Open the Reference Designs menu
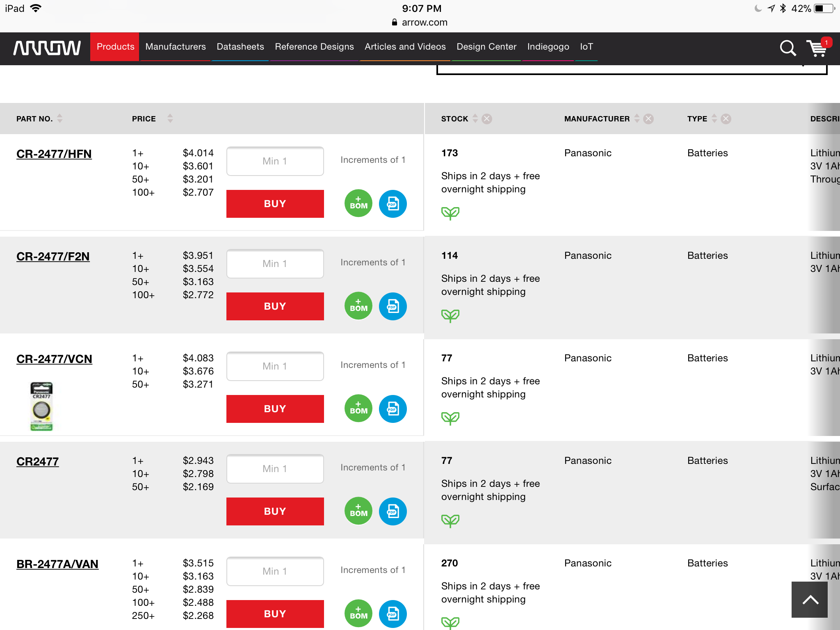 click(x=314, y=47)
